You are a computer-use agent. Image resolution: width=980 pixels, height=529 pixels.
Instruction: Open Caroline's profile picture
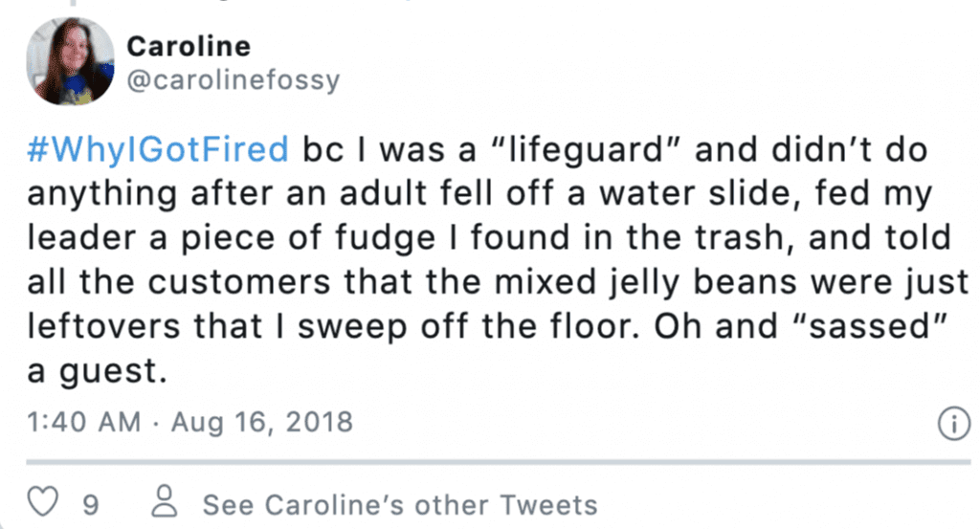[70, 61]
